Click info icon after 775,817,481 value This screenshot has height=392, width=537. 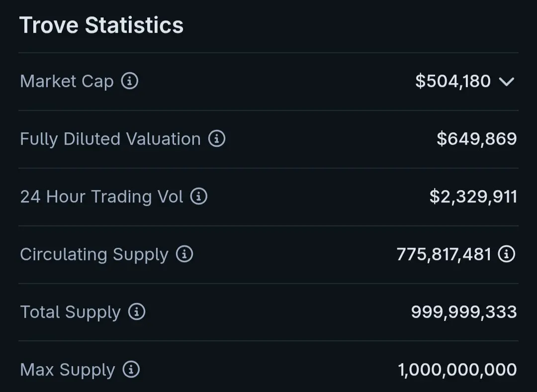click(x=507, y=254)
